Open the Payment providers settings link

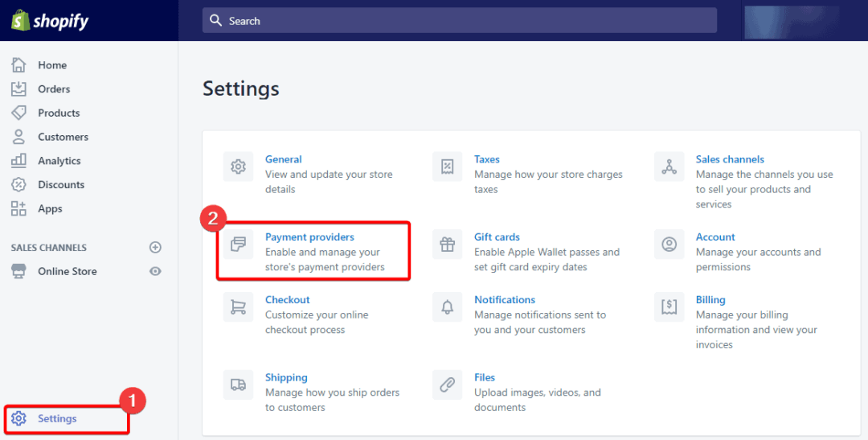point(309,237)
